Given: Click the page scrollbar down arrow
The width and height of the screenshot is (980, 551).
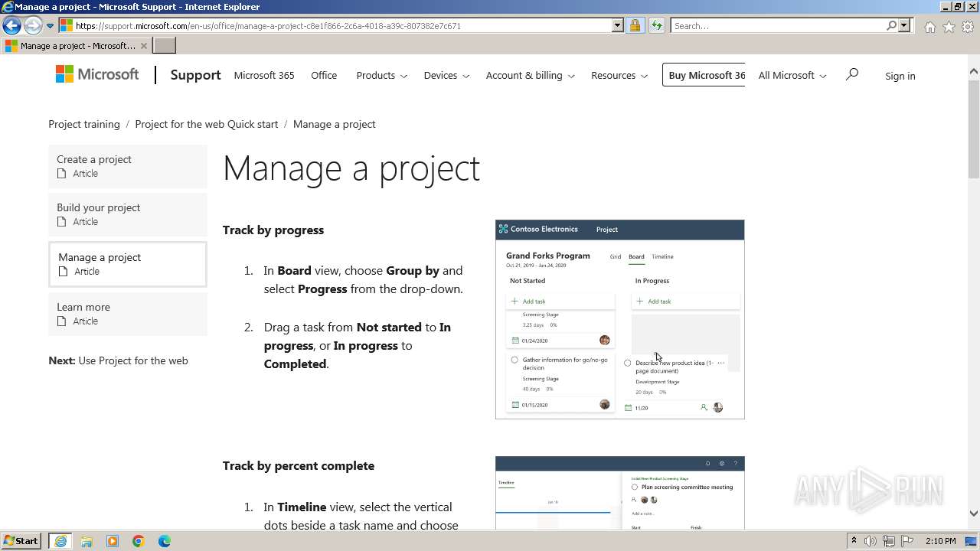Looking at the screenshot, I should click(974, 514).
